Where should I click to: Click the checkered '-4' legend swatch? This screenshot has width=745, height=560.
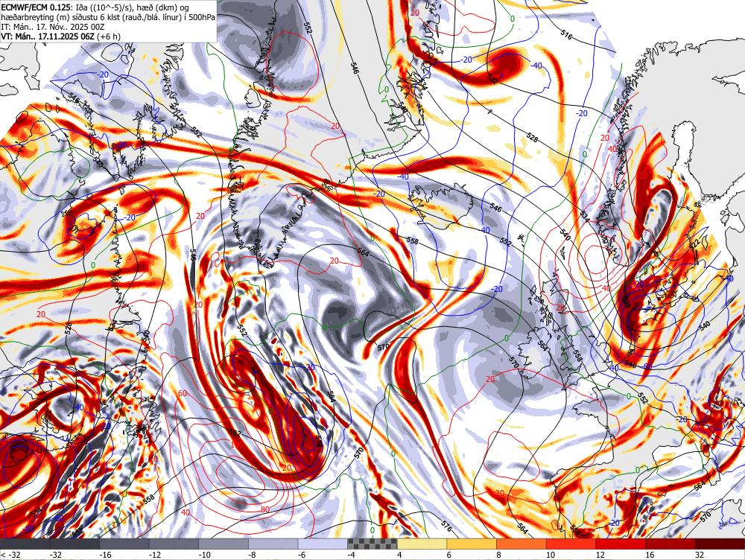tap(372, 544)
